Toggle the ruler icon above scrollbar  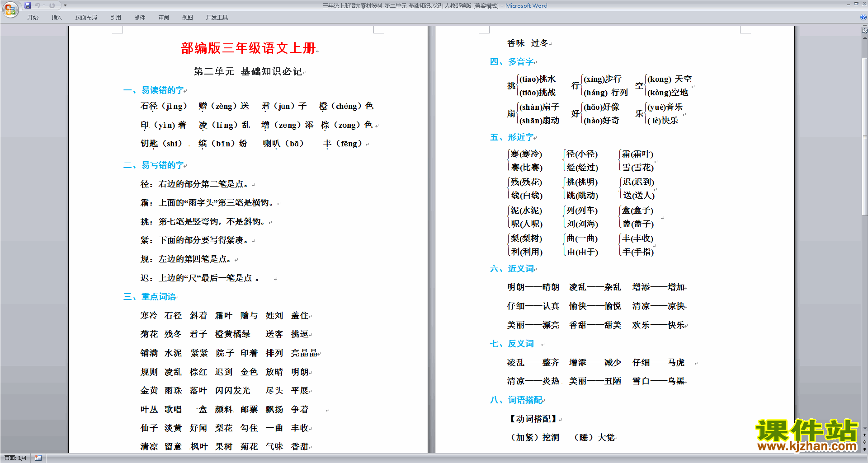pyautogui.click(x=864, y=30)
